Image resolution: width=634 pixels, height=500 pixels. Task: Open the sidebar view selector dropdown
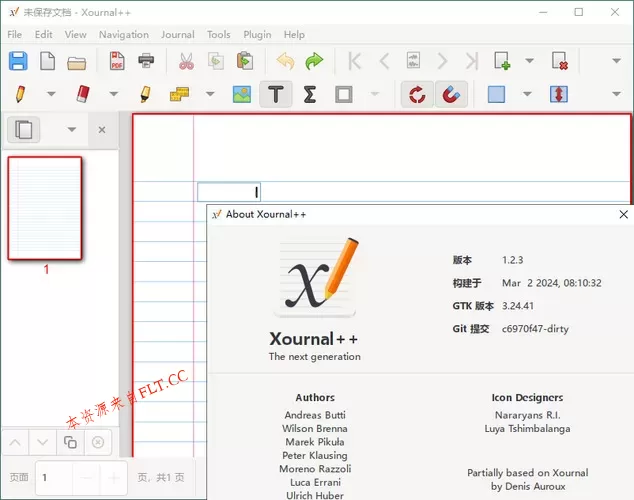tap(72, 129)
